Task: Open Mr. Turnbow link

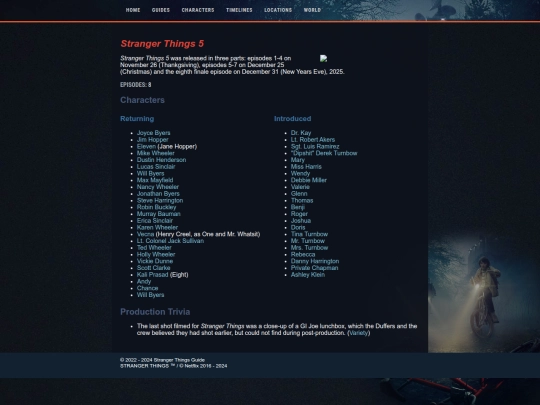Action: pos(308,241)
